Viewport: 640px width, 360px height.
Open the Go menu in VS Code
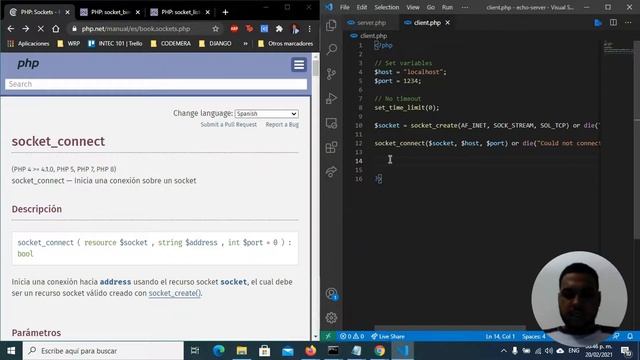pos(431,7)
